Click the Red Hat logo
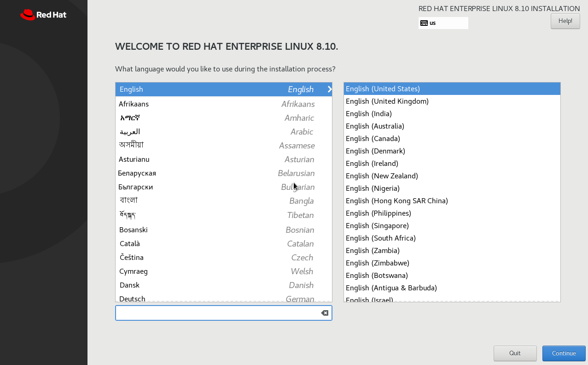This screenshot has height=365, width=588. click(43, 14)
